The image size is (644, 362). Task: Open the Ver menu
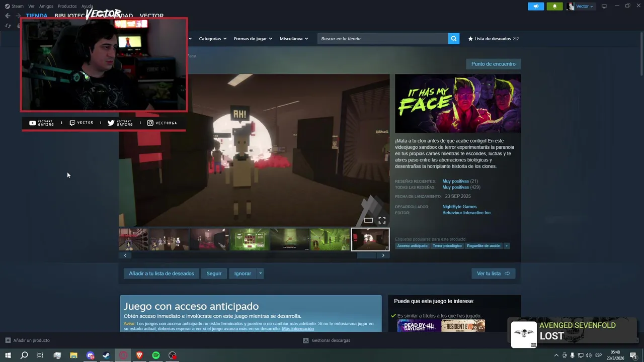[31, 6]
